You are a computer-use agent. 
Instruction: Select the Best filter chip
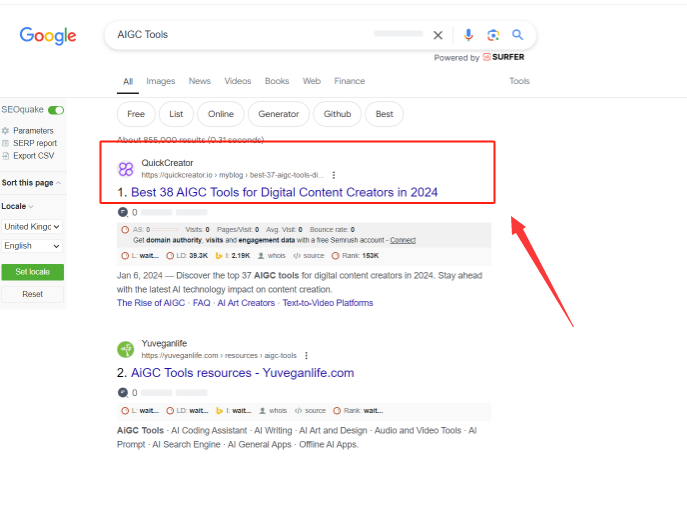(x=384, y=114)
